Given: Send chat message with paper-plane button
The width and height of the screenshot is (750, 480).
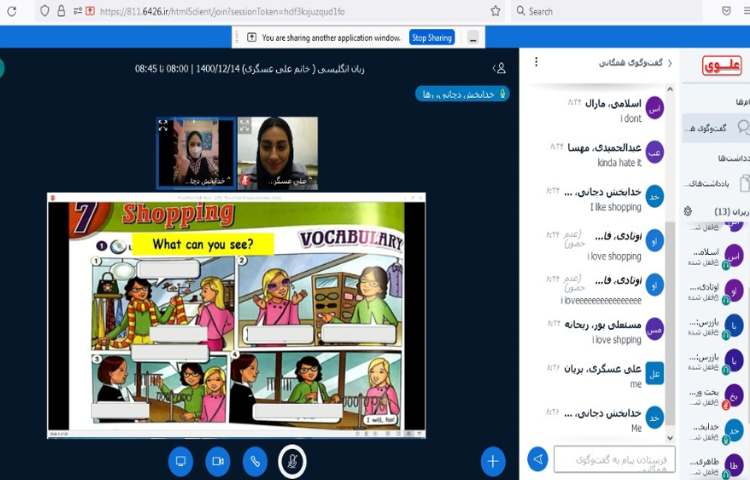Looking at the screenshot, I should point(538,459).
